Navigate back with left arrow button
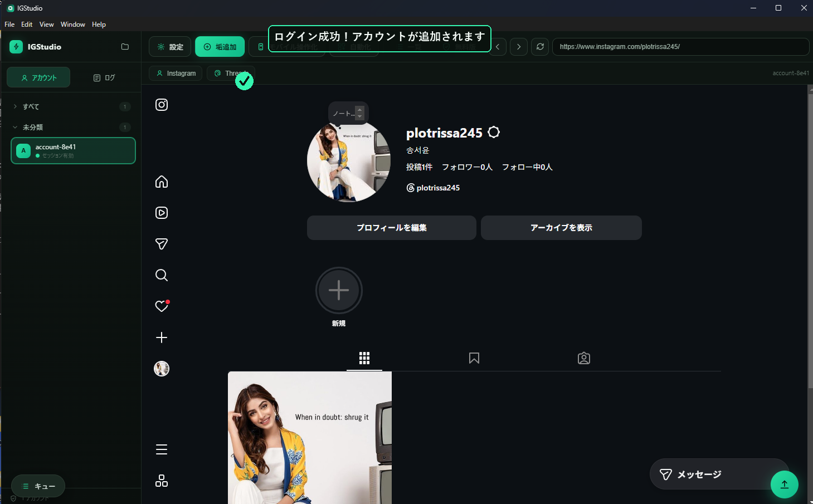Screen dimensions: 813x504 click(x=498, y=47)
